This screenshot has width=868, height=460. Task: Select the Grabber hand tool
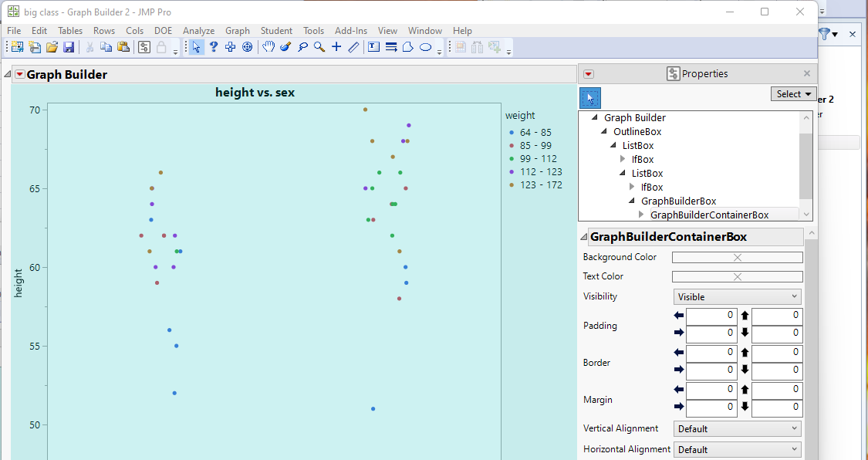[269, 47]
